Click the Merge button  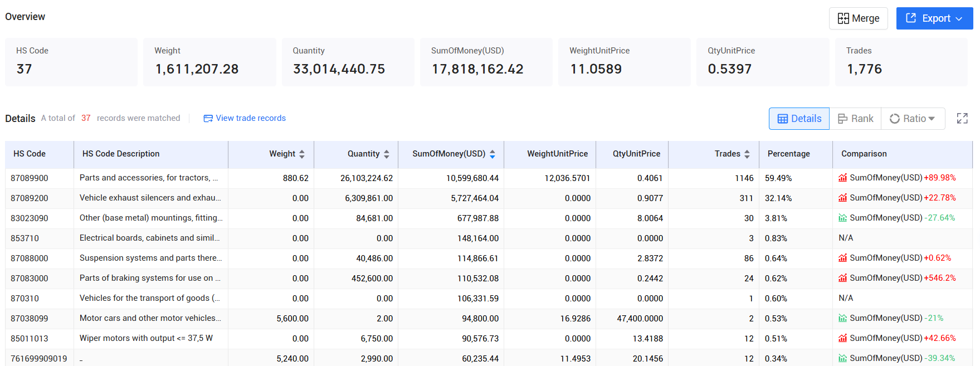[858, 18]
